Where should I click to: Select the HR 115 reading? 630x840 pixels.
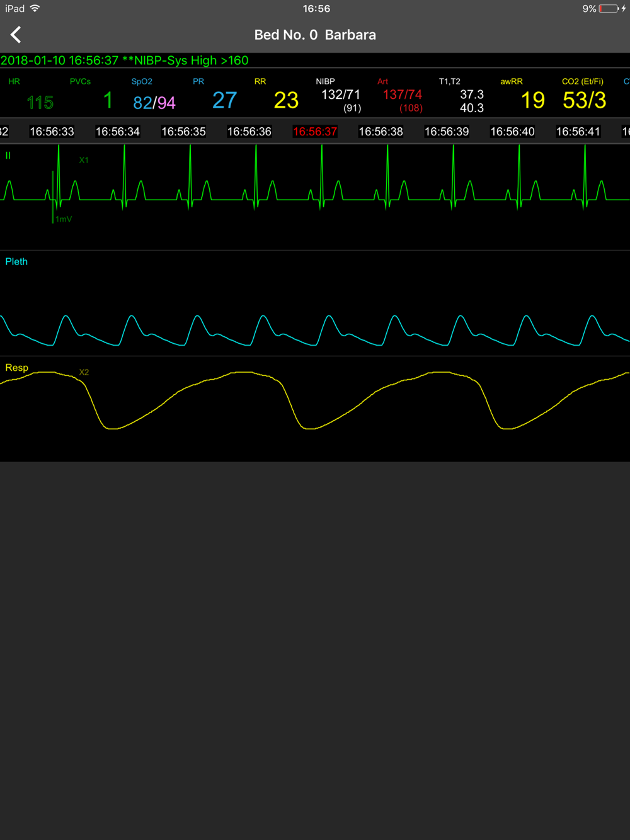click(39, 101)
